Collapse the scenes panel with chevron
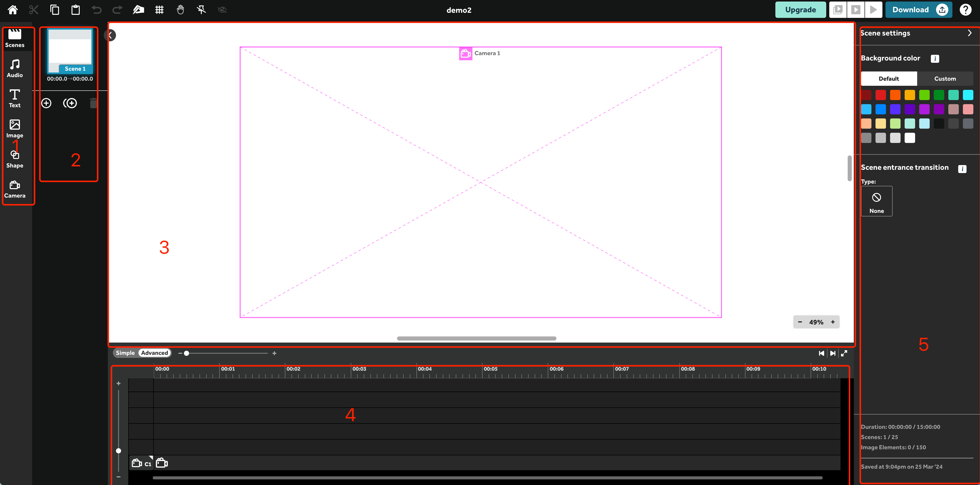Viewport: 980px width, 485px height. point(110,35)
